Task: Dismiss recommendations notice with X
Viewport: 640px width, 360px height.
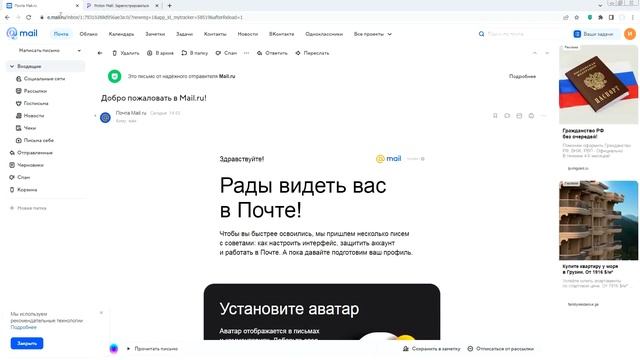Action: [101, 313]
